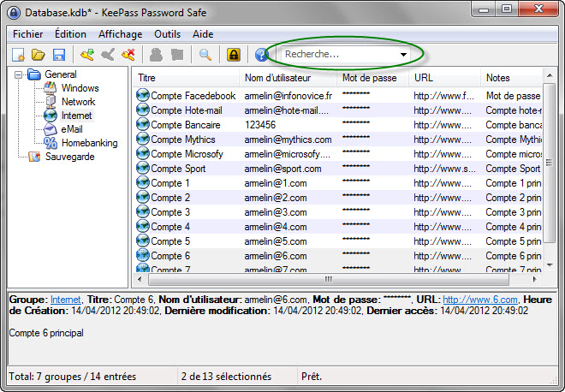565x392 pixels.
Task: Click the vertical scrollbar down arrow
Action: tap(549, 265)
